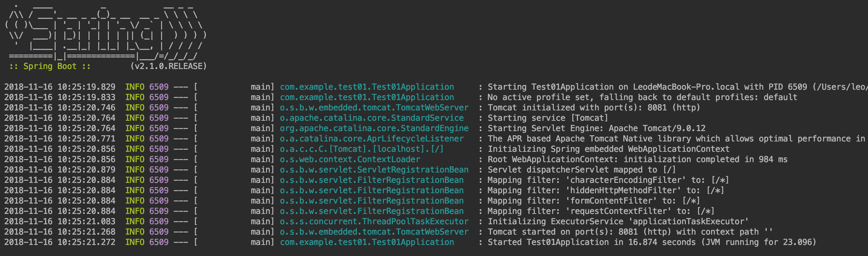
Task: Click the 'requestContextFilter' mapping message
Action: [601, 211]
